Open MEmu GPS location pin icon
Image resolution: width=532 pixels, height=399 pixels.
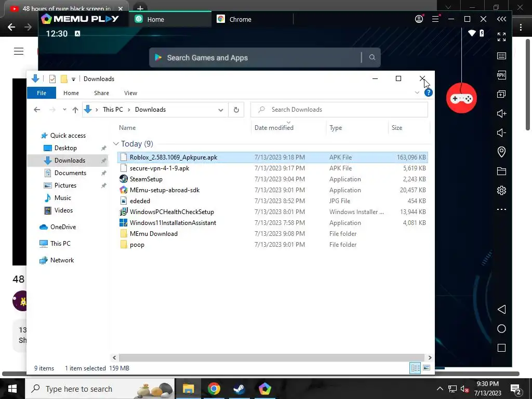pos(501,152)
